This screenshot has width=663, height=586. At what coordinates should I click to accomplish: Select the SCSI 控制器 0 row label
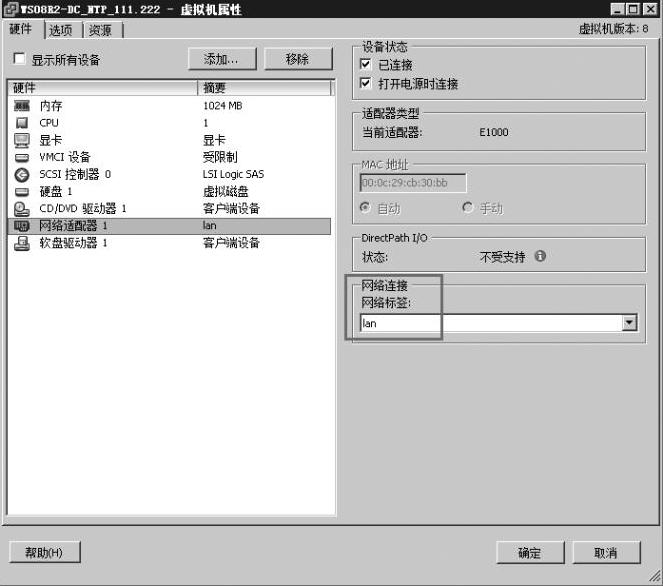coord(75,174)
